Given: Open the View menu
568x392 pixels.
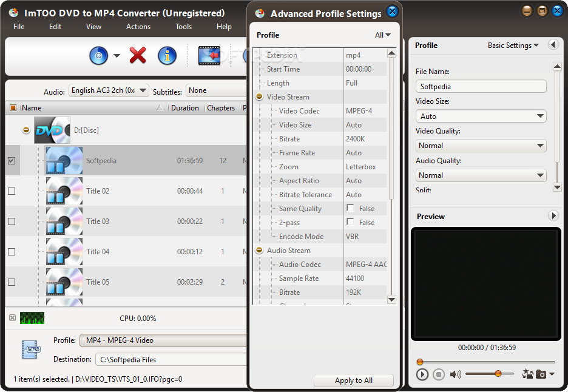Looking at the screenshot, I should 93,27.
